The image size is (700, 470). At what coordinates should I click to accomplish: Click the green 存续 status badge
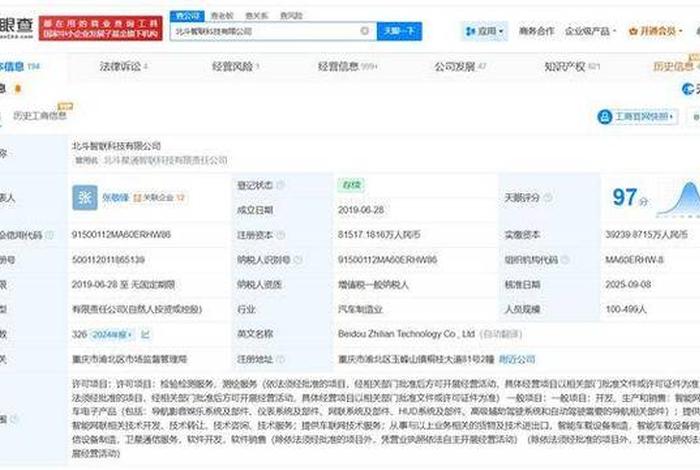[x=351, y=185]
